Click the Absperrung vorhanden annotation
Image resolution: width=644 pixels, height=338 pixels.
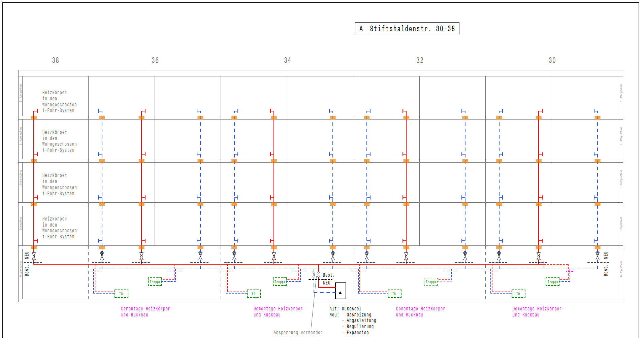pos(298,333)
